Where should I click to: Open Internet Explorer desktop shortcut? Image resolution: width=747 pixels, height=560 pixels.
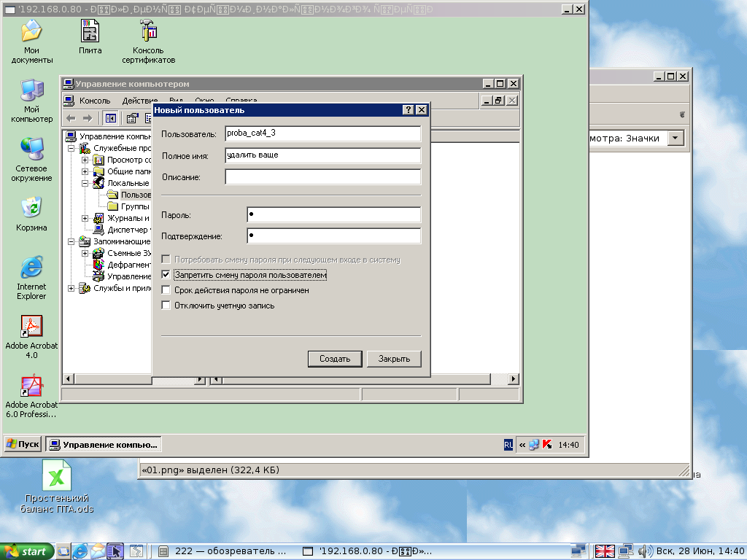tap(31, 268)
